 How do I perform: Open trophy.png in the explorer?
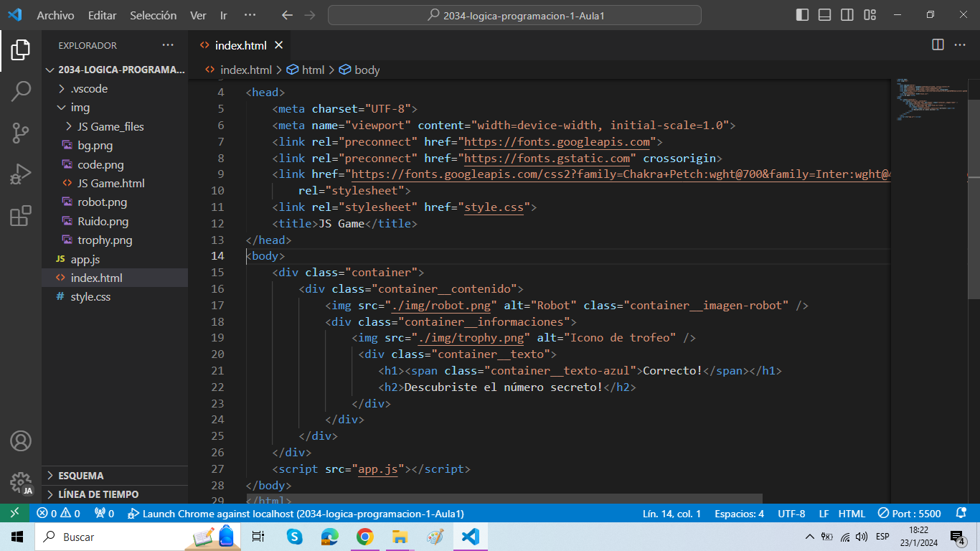pos(115,240)
